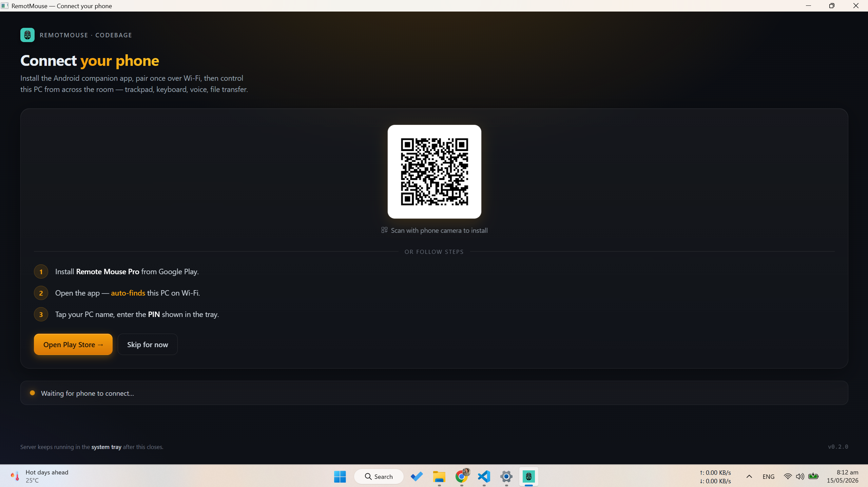Click step 1 'Install Remote Mouse Pro' text
The width and height of the screenshot is (868, 487).
coord(127,271)
